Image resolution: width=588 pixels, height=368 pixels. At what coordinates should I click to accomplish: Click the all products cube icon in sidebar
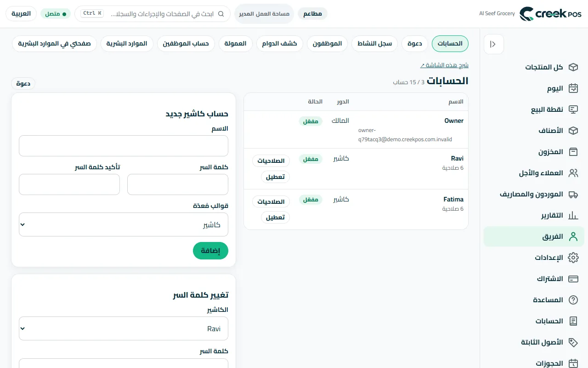pyautogui.click(x=573, y=67)
